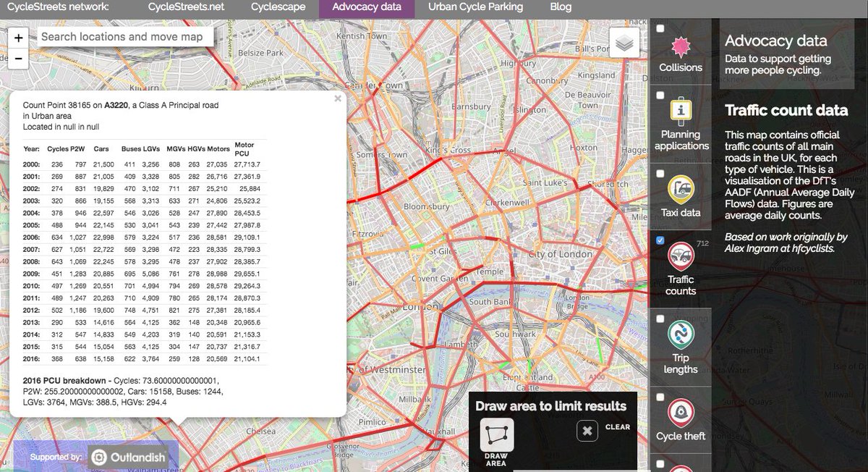Focus the Search locations and move map field
Image resolution: width=868 pixels, height=472 pixels.
click(125, 36)
